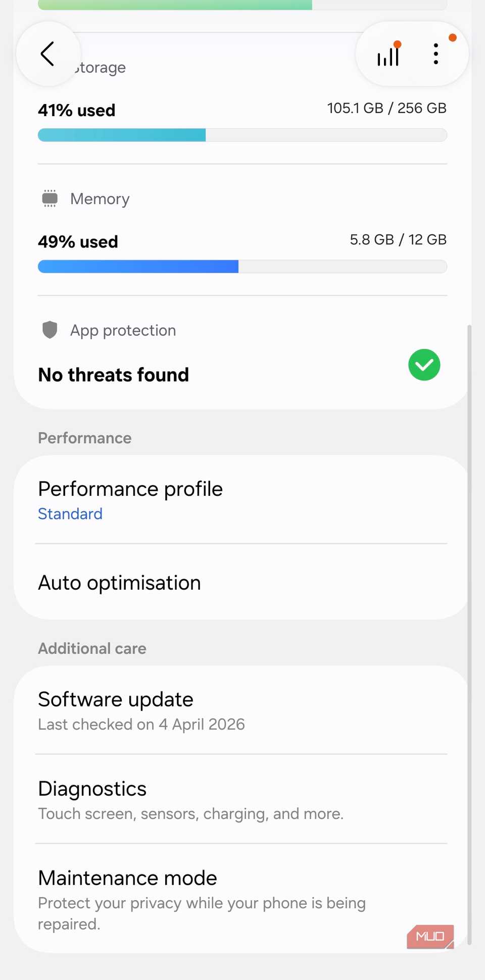Tap the Memory usage progress bar
Screen dimensions: 485x980
(243, 266)
